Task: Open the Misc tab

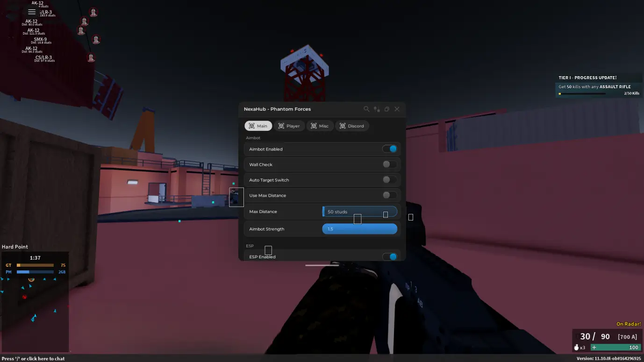Action: point(320,126)
